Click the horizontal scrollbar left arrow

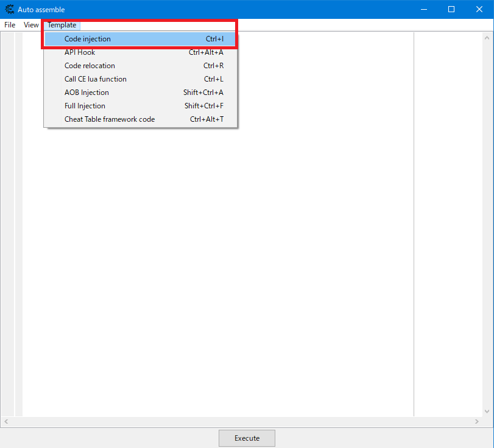coord(6,422)
